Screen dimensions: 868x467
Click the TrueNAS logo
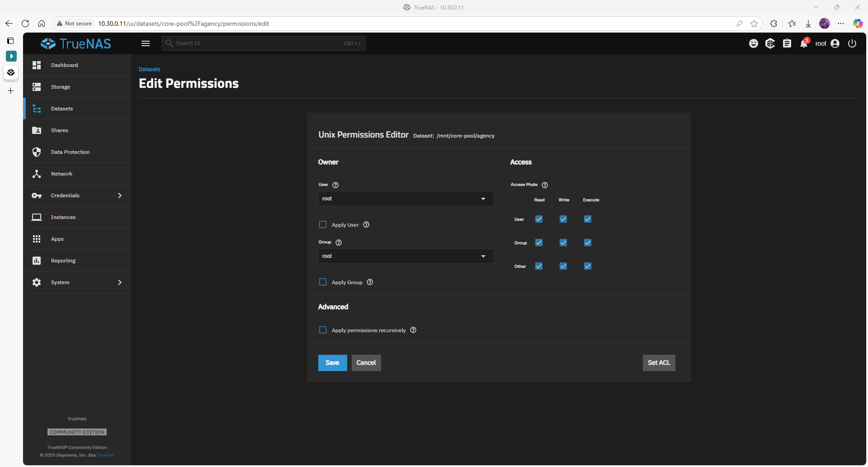pyautogui.click(x=76, y=43)
